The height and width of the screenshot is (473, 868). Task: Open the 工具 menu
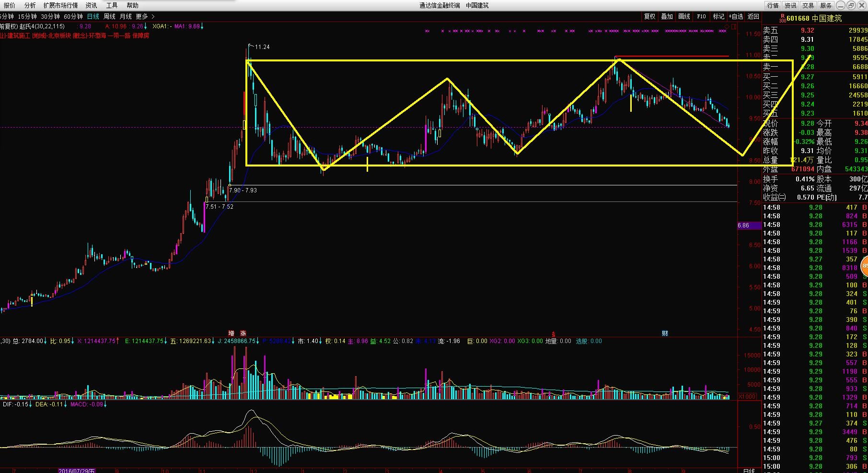coord(112,5)
